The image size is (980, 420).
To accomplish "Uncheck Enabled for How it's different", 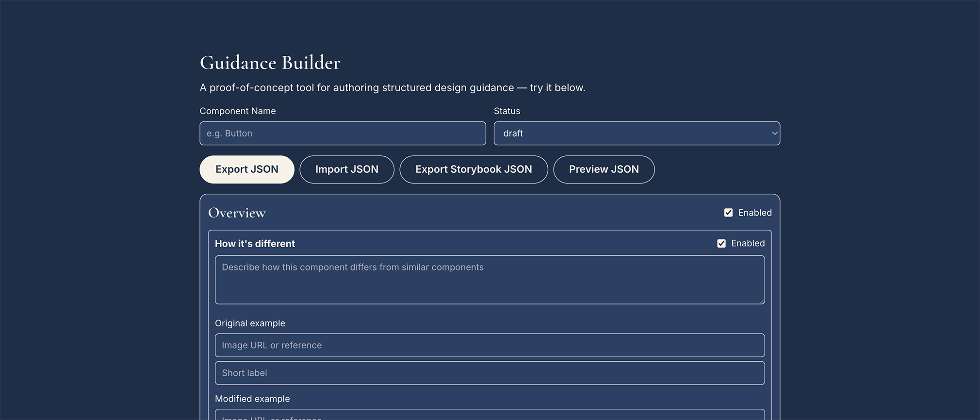I will click(x=721, y=243).
